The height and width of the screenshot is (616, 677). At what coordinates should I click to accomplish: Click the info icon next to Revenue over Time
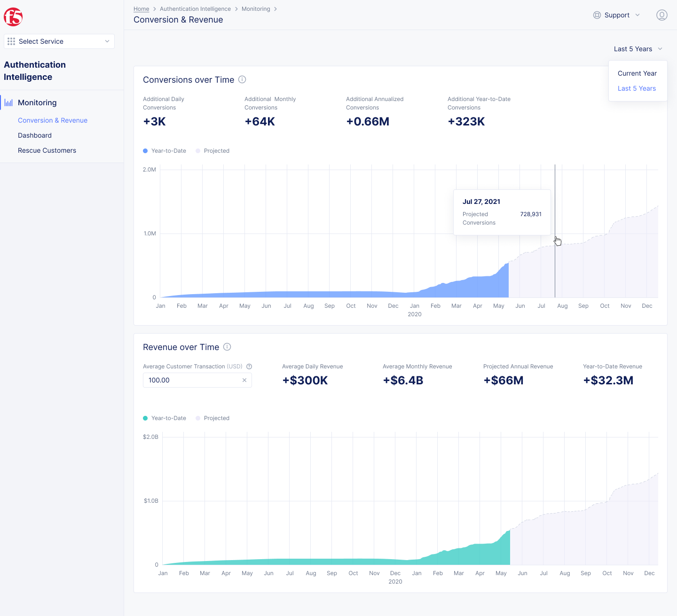227,347
